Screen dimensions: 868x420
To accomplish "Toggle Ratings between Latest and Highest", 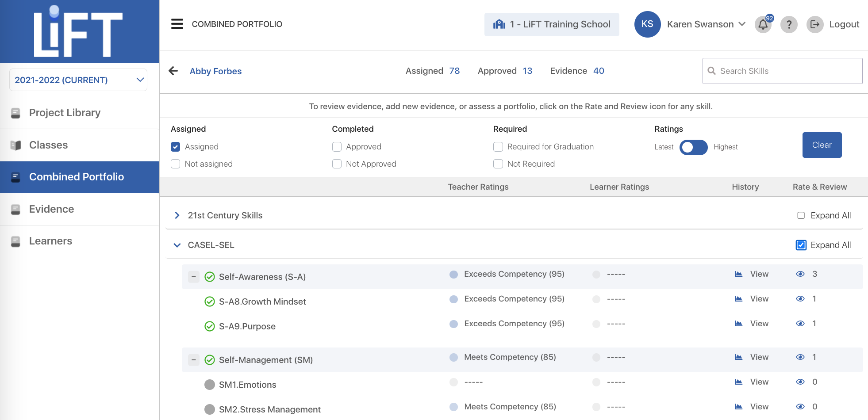I will [x=693, y=147].
